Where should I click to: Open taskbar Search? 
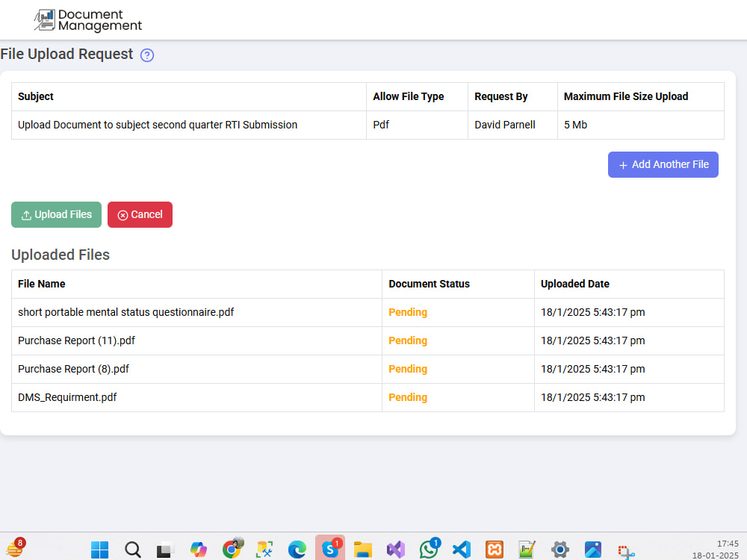pos(132,550)
